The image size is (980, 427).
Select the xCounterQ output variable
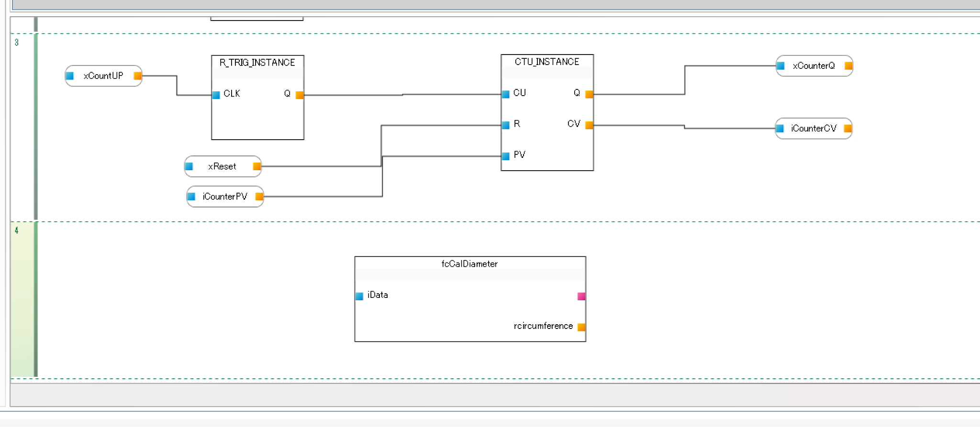click(x=813, y=66)
